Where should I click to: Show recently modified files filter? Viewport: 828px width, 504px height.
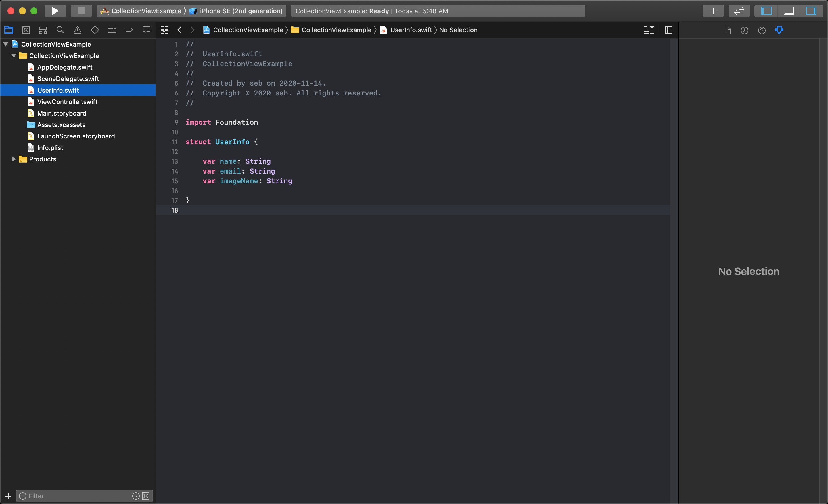[136, 496]
